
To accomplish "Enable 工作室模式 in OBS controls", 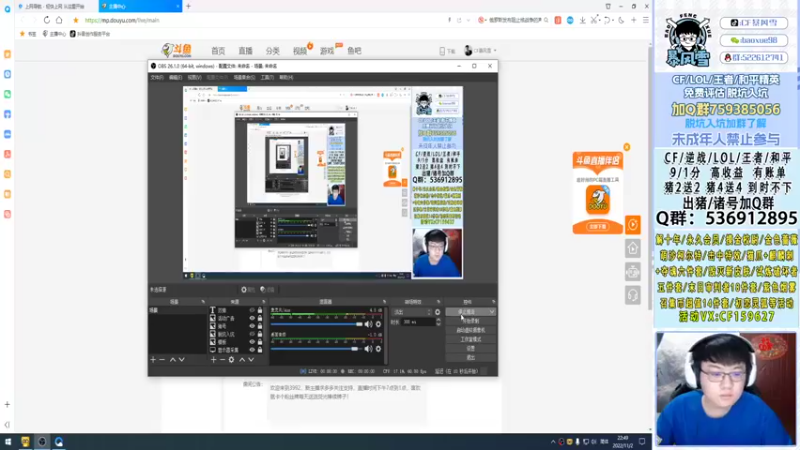I will pos(470,339).
